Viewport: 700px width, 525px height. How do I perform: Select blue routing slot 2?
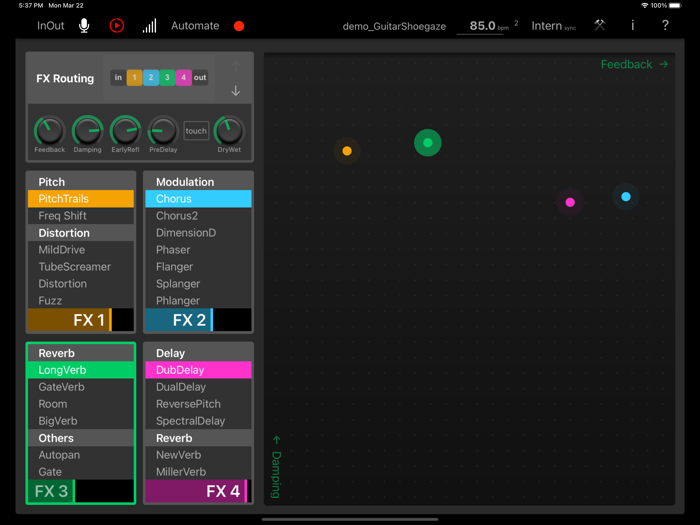click(151, 78)
